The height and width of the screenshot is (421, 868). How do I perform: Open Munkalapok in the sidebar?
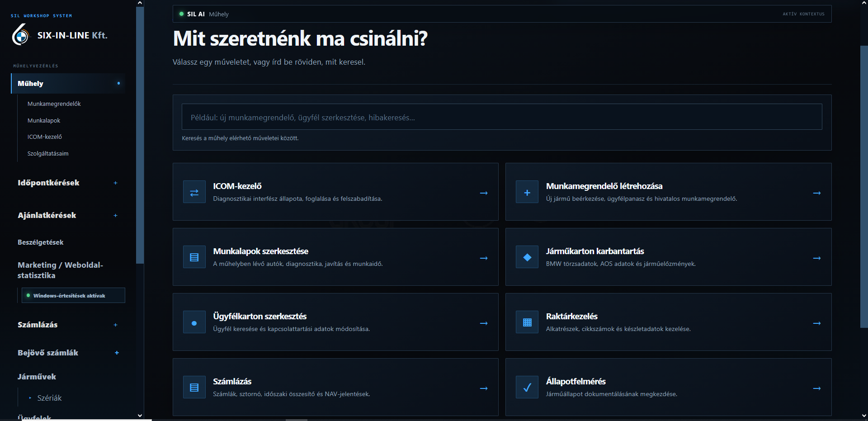tap(44, 121)
